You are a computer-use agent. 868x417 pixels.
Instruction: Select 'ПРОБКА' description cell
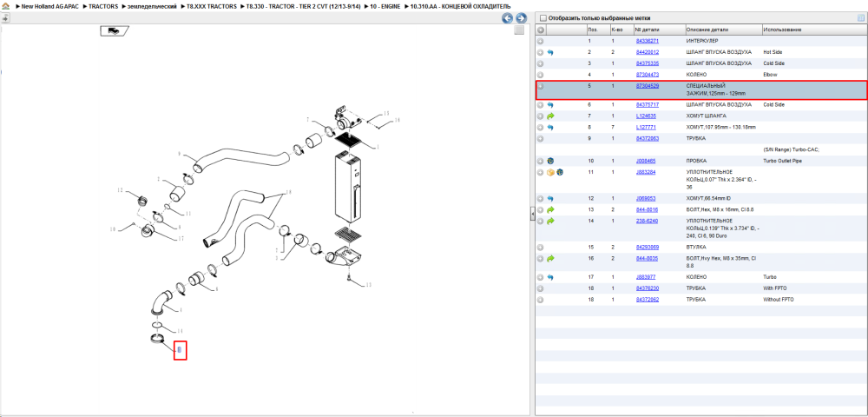click(x=697, y=161)
